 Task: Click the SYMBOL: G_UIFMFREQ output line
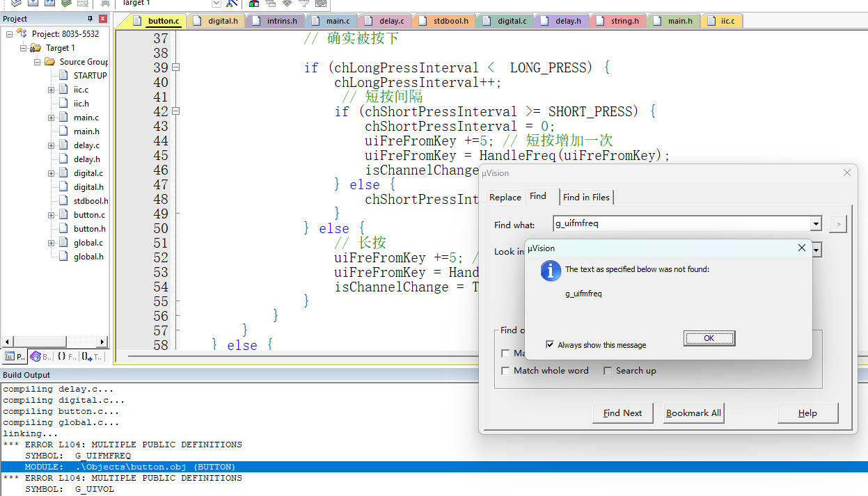pyautogui.click(x=78, y=456)
